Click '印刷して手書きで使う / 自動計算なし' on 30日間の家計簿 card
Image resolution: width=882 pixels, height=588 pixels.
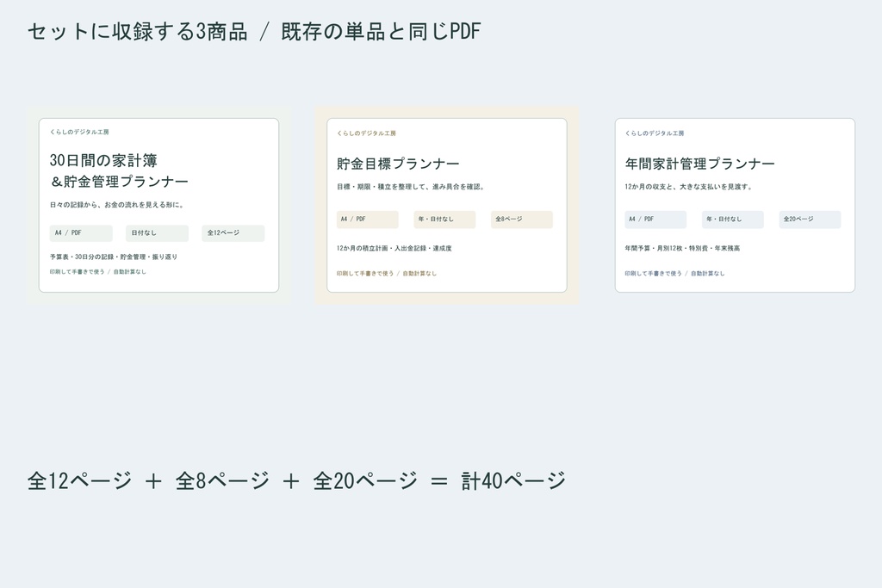tap(98, 271)
